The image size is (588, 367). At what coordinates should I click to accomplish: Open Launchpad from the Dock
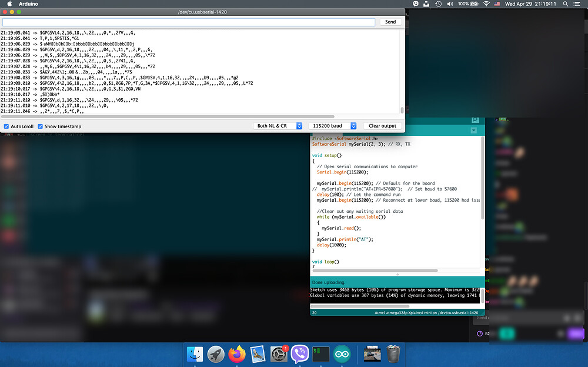(x=215, y=353)
